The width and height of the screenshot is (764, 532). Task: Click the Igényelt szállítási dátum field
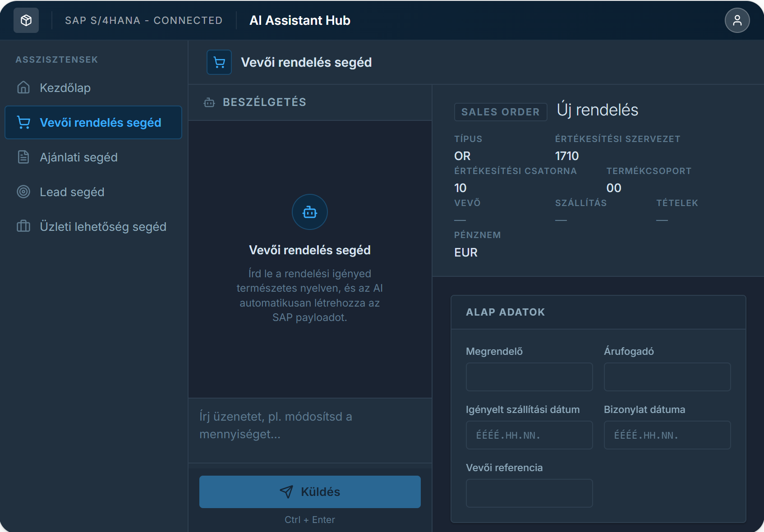(529, 435)
